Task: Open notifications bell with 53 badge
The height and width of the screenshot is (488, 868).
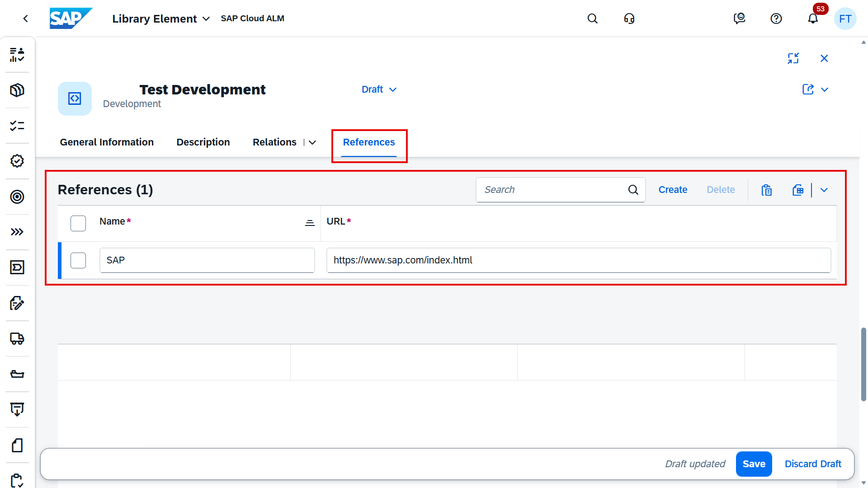Action: pos(813,19)
